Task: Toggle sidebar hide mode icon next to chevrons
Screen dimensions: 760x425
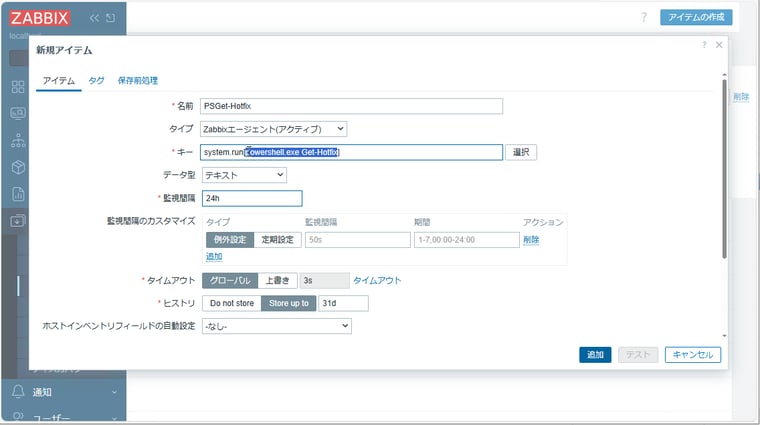Action: (x=111, y=18)
